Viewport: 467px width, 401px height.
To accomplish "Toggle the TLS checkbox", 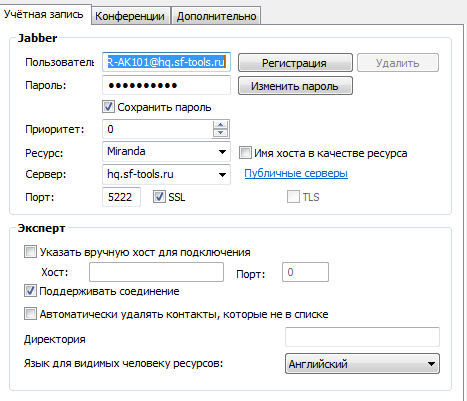I will (293, 196).
